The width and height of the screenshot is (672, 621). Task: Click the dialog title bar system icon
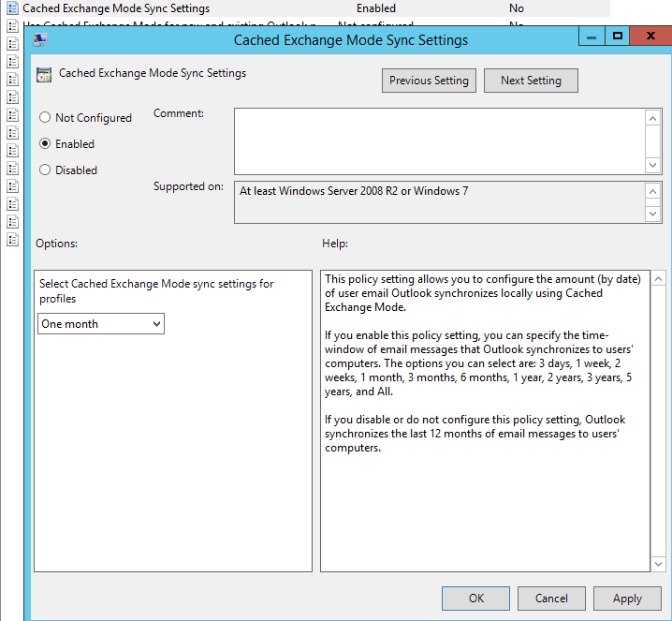tap(40, 40)
